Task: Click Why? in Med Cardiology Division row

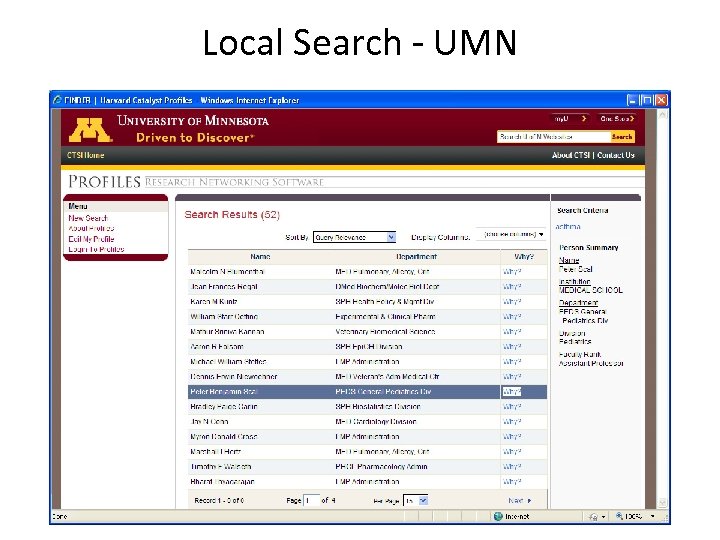Action: pyautogui.click(x=512, y=422)
